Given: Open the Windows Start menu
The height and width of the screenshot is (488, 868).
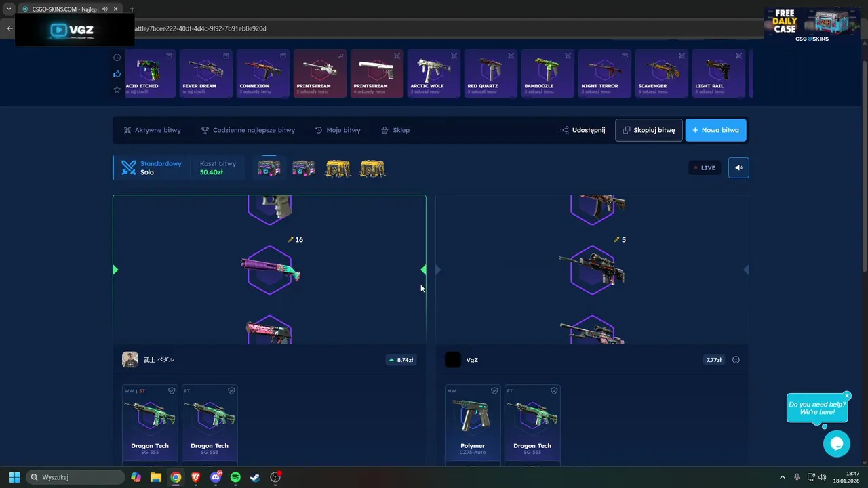Looking at the screenshot, I should point(14,477).
